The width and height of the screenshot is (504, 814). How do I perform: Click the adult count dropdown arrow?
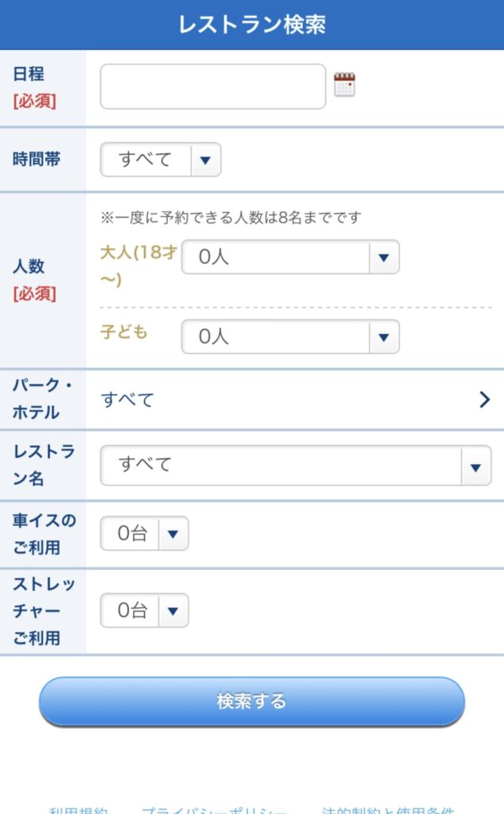pyautogui.click(x=384, y=257)
